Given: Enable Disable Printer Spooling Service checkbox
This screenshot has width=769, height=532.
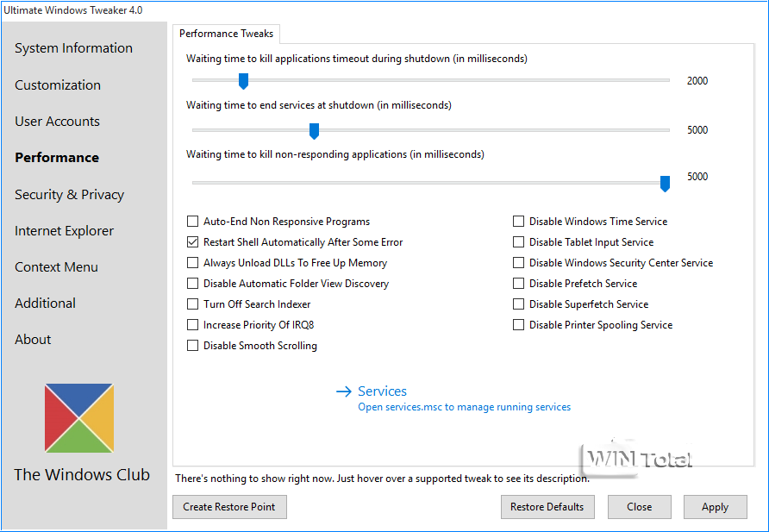Looking at the screenshot, I should pyautogui.click(x=519, y=325).
